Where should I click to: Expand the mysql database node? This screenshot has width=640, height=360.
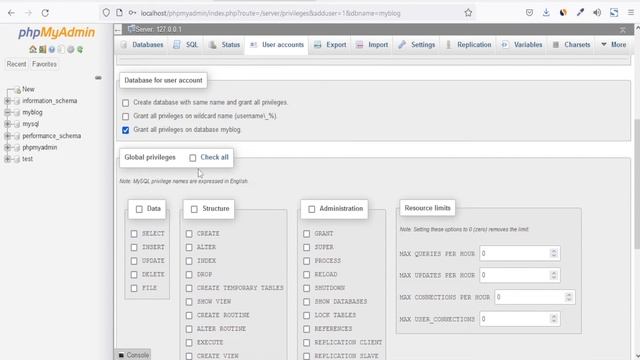pos(7,124)
